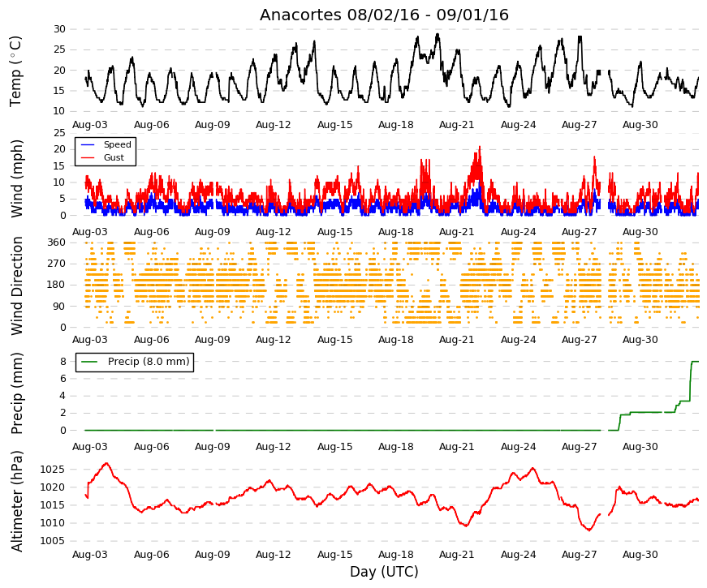
Task: Click the green Precip (8.0 mm) legend line
Action: (x=90, y=362)
